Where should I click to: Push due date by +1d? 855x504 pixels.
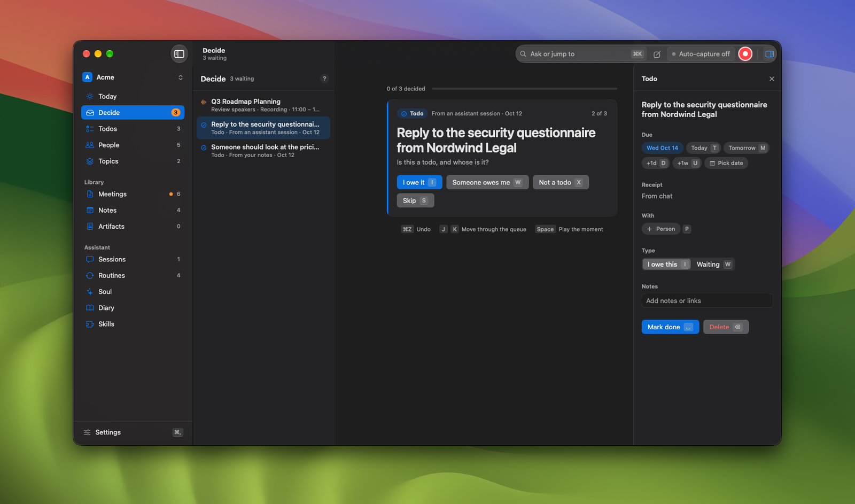click(656, 163)
